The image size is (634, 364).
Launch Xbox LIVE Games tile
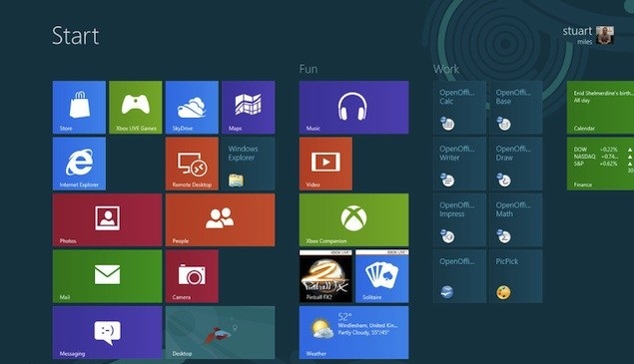click(136, 107)
